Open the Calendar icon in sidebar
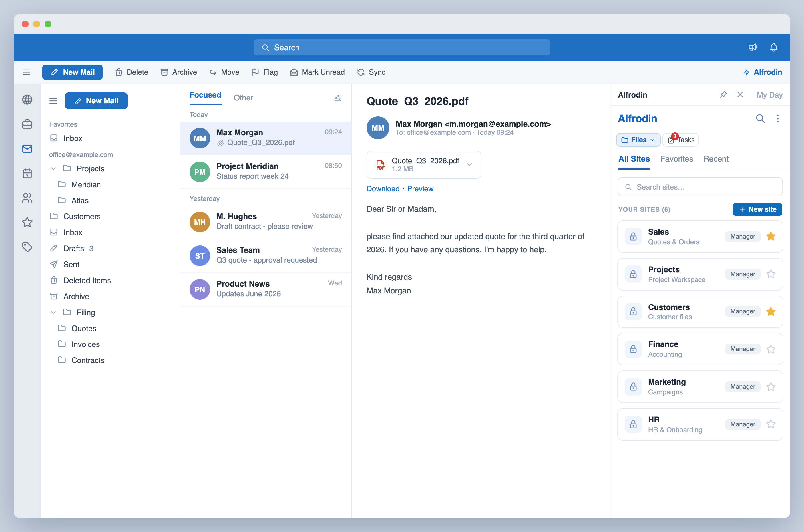 27,173
